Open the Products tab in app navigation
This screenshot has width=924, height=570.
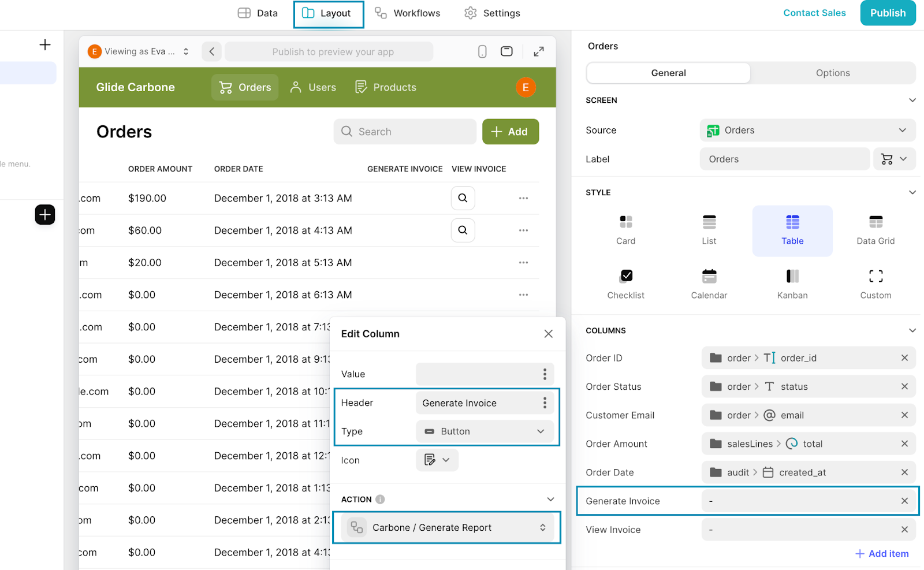pyautogui.click(x=385, y=87)
